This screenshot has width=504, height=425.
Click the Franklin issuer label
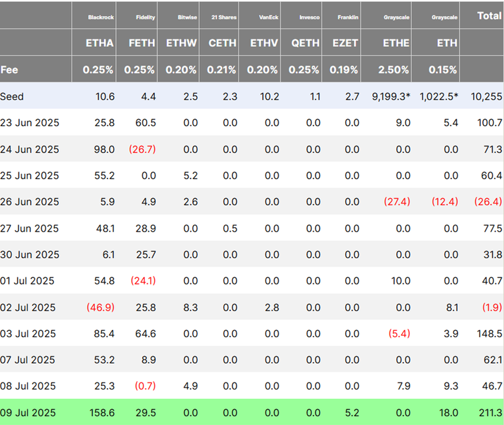pyautogui.click(x=348, y=17)
